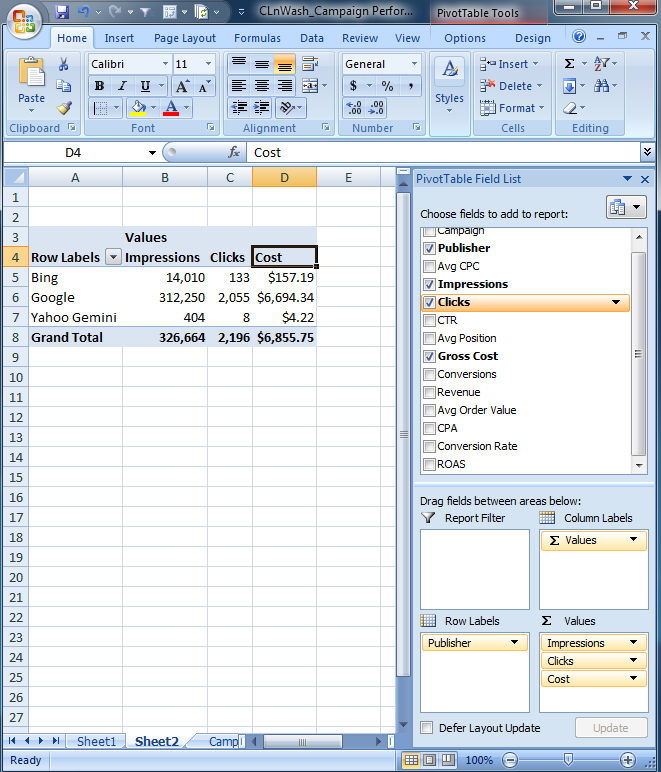661x772 pixels.
Task: Select the zoom slider handle
Action: (x=568, y=760)
